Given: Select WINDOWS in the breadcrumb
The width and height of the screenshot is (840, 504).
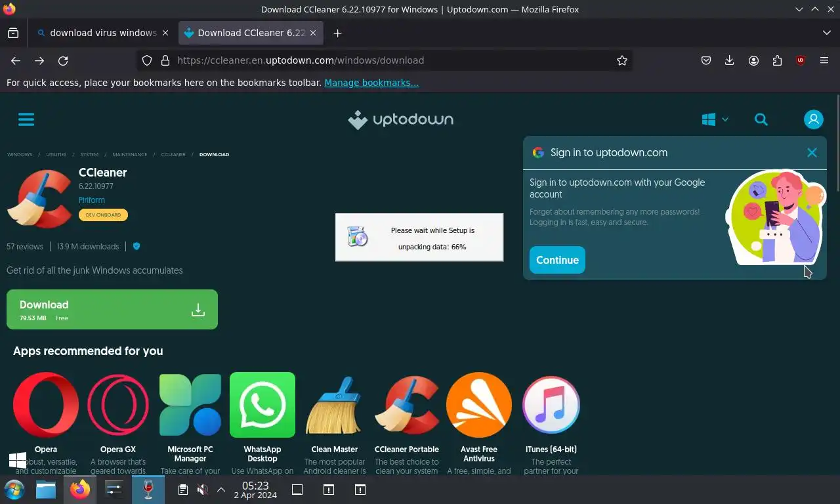Looking at the screenshot, I should [20, 154].
